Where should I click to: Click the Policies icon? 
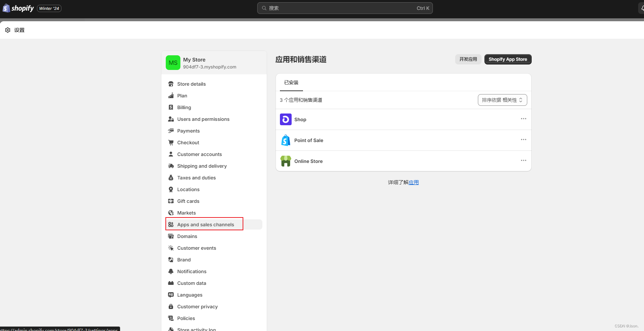click(x=171, y=318)
